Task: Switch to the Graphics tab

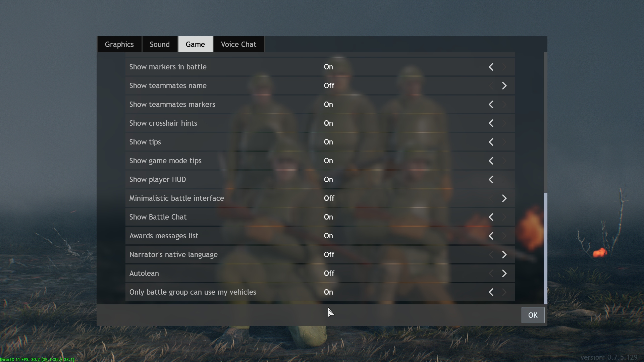Action: coord(119,44)
